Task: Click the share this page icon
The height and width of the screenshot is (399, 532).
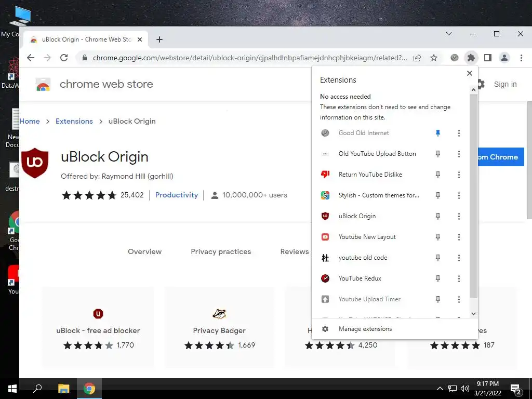Action: point(417,58)
